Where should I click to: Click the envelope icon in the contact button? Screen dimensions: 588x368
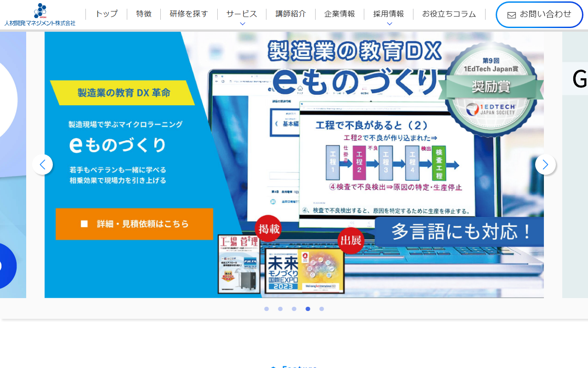point(512,15)
